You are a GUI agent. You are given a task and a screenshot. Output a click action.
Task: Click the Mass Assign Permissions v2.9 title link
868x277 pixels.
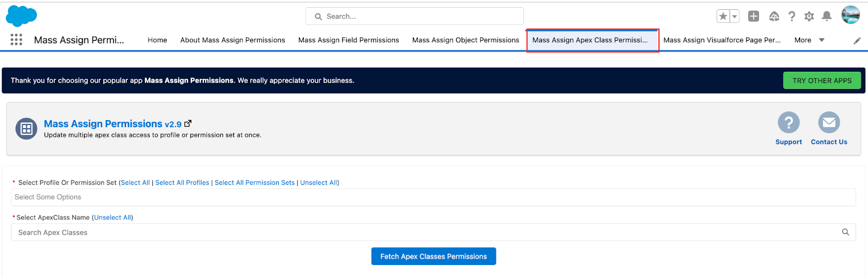click(112, 124)
